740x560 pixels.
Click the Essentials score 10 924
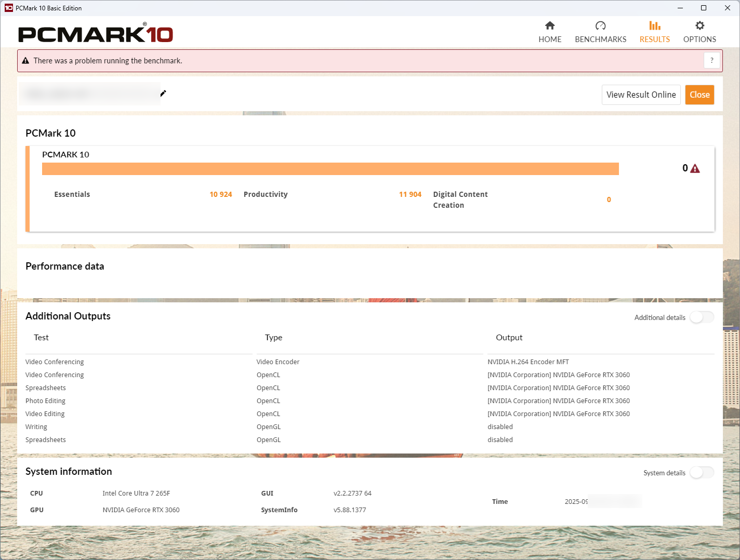point(221,194)
